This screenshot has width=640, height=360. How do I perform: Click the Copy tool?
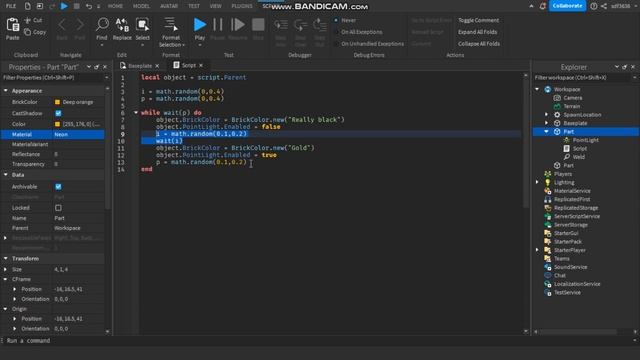click(x=35, y=32)
